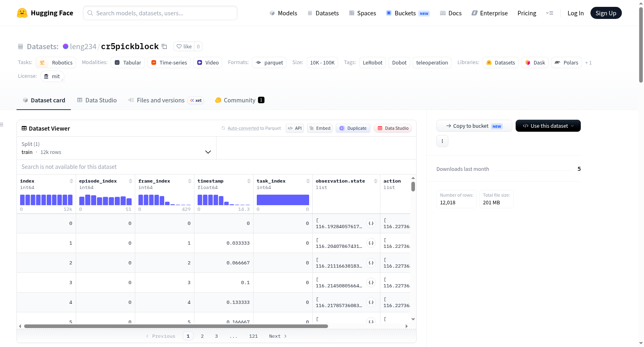Open Data Studio from viewer header button
This screenshot has width=644, height=347.
point(393,128)
